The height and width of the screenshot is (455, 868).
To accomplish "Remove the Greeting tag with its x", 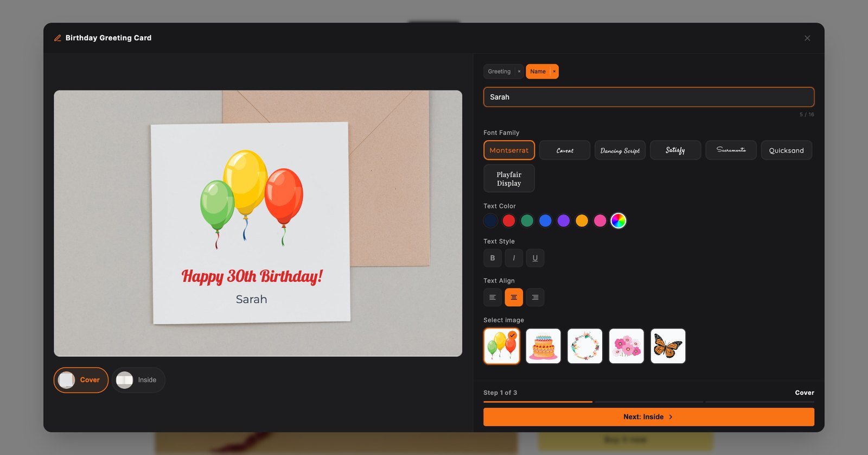I will coord(519,72).
